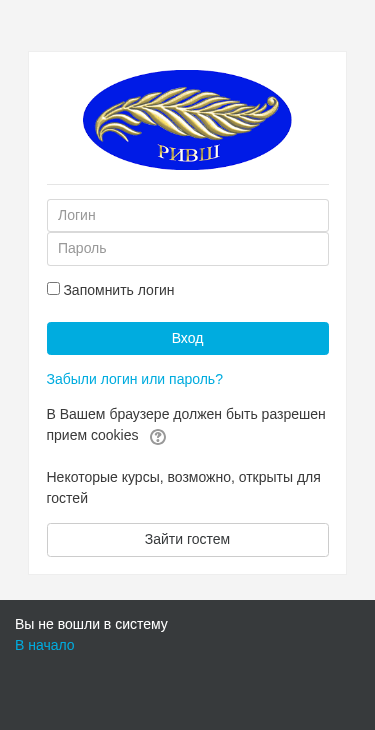Image resolution: width=375 pixels, height=730 pixels.
Task: Click the divider line under the logo
Action: click(188, 184)
